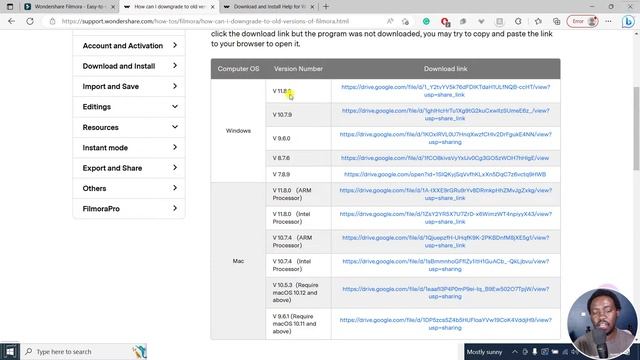Close the Wondershare Filmora tab
The width and height of the screenshot is (640, 360).
(x=113, y=7)
